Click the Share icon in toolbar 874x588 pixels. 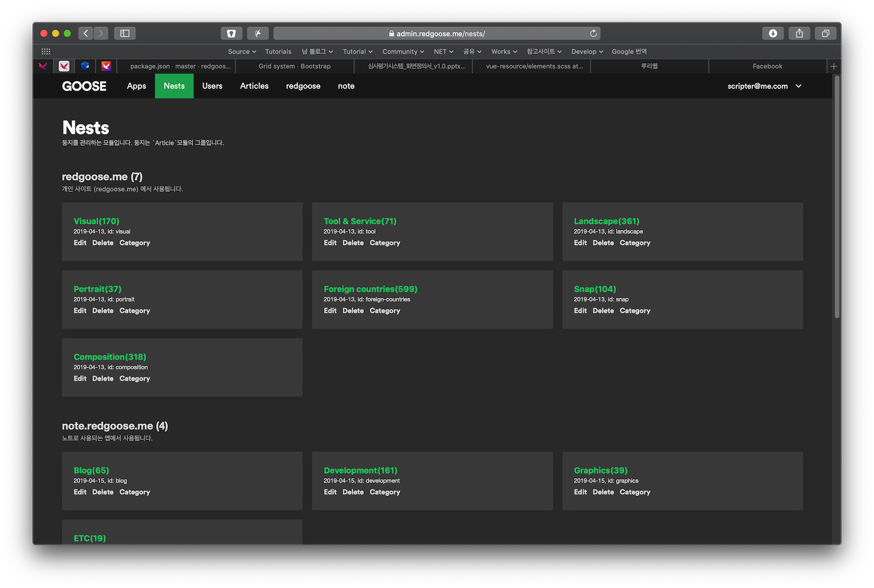(799, 33)
